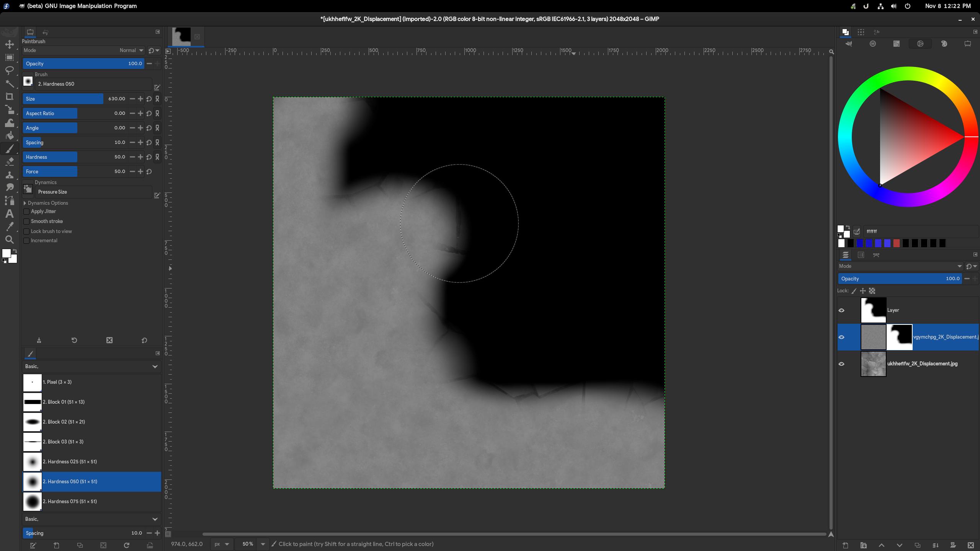The image size is (980, 551).
Task: Create a new layer
Action: 845,545
